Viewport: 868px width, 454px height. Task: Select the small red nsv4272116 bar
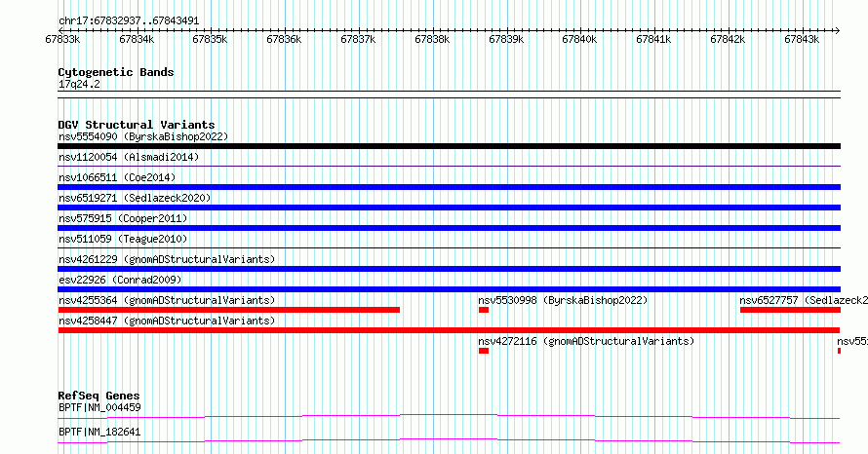coord(484,351)
